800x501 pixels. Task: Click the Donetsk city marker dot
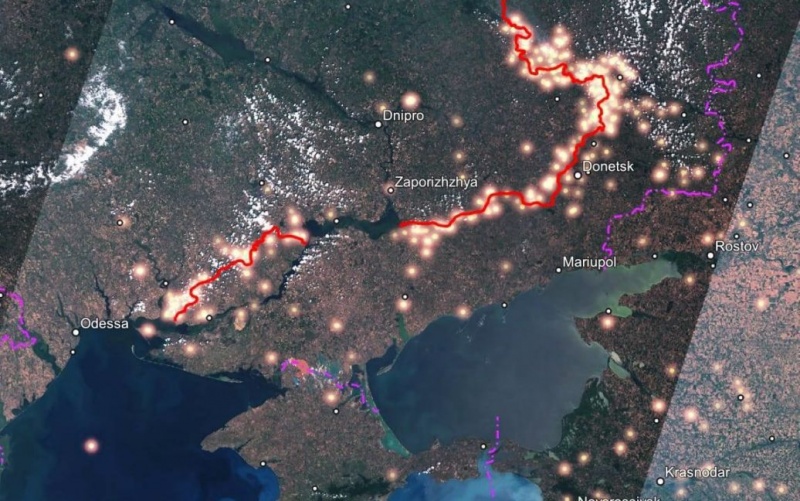coord(578,175)
